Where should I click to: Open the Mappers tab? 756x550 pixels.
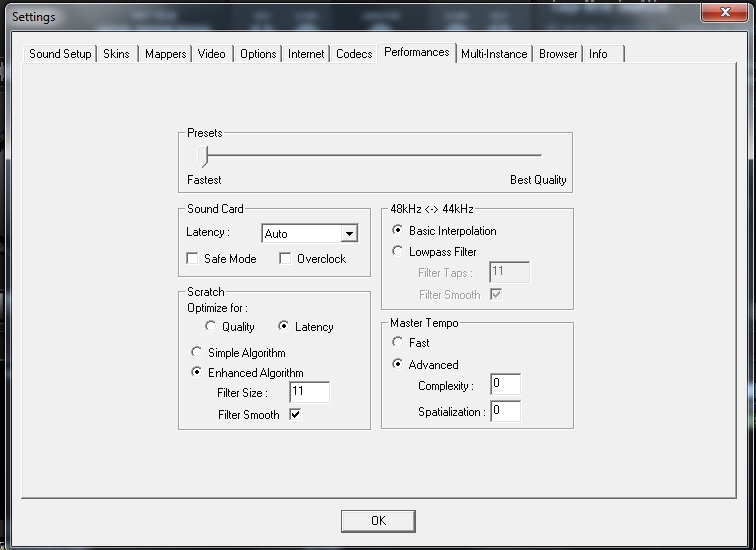165,54
